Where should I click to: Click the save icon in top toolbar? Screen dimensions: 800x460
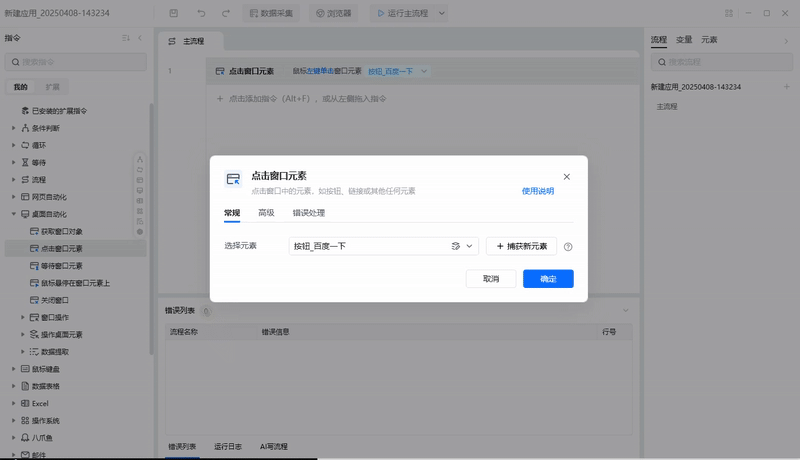coord(173,13)
